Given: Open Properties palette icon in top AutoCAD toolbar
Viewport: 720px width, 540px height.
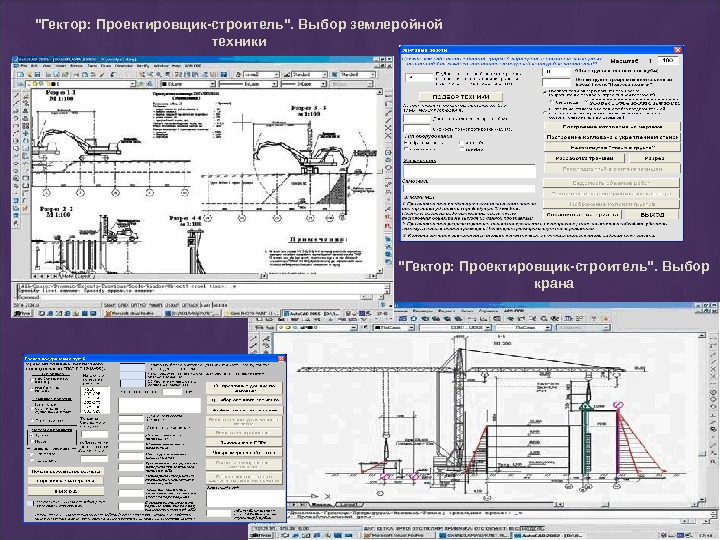Looking at the screenshot, I should tap(178, 74).
